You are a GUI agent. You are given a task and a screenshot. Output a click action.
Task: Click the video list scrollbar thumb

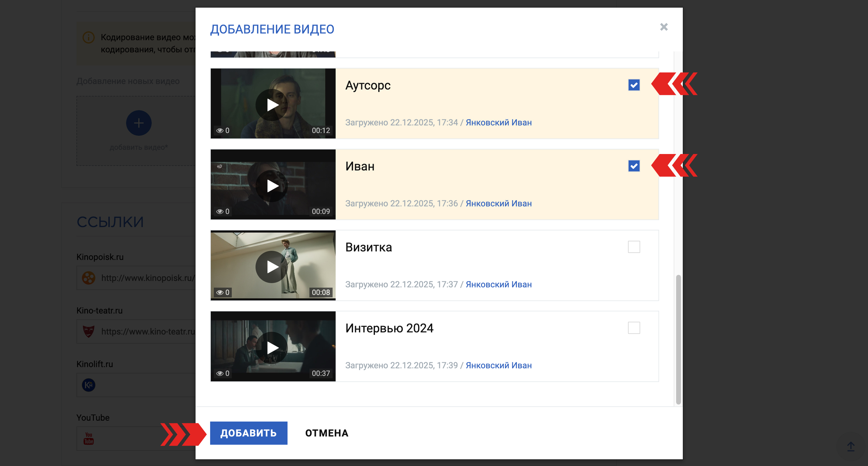point(678,339)
